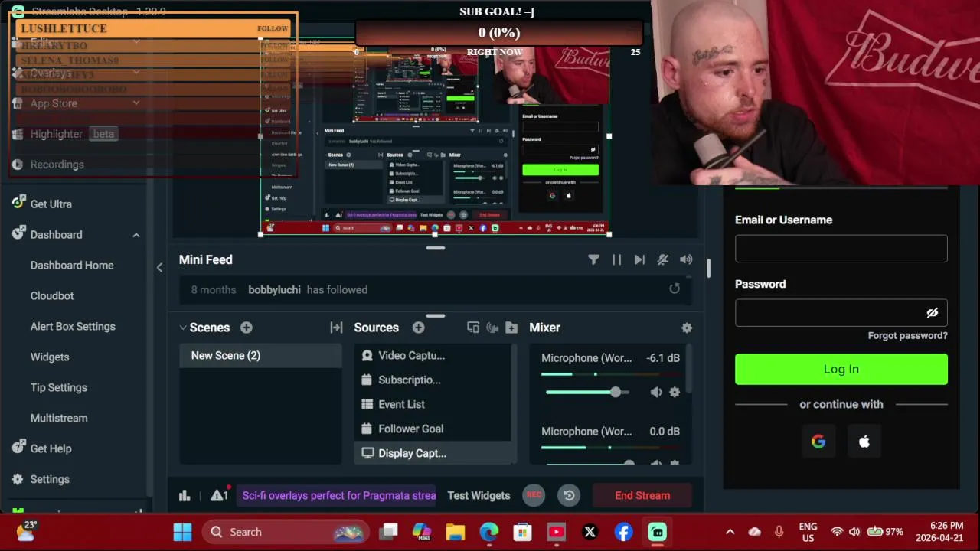Image resolution: width=980 pixels, height=551 pixels.
Task: Skip to next alert in Mini Feed
Action: 639,259
